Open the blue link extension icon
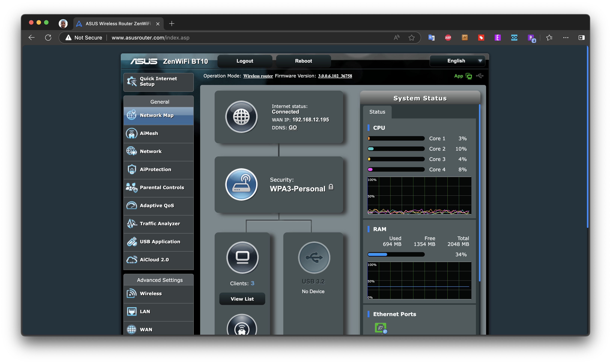 tap(514, 38)
